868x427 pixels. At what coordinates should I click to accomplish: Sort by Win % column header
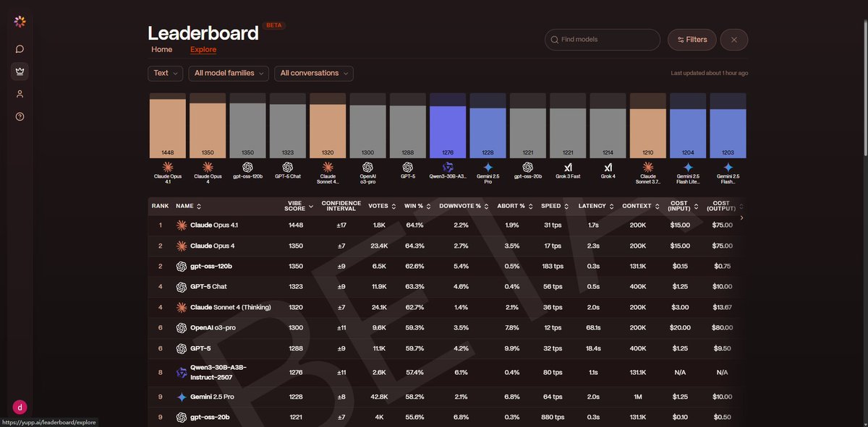coord(417,206)
